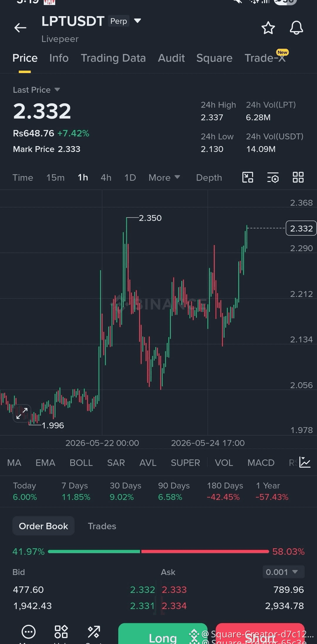Toggle MACD indicator
The width and height of the screenshot is (317, 644).
point(261,463)
